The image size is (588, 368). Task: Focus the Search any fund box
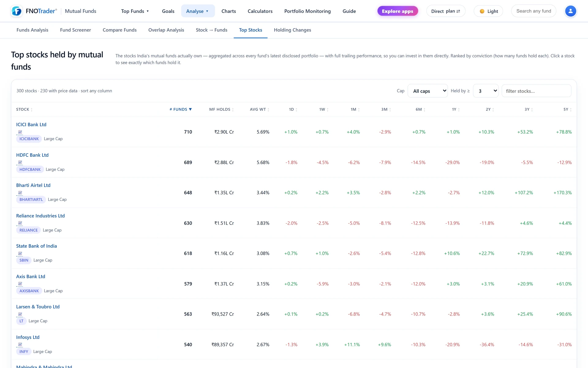click(x=533, y=11)
